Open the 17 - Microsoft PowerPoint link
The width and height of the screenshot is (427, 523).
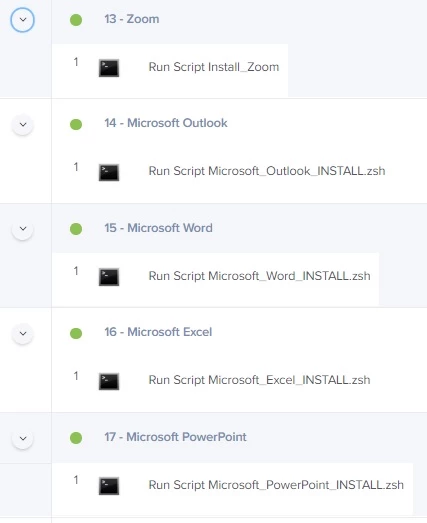coord(175,437)
